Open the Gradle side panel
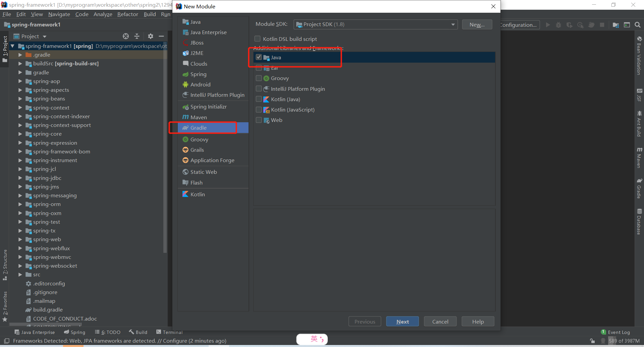The image size is (644, 347). point(639,189)
